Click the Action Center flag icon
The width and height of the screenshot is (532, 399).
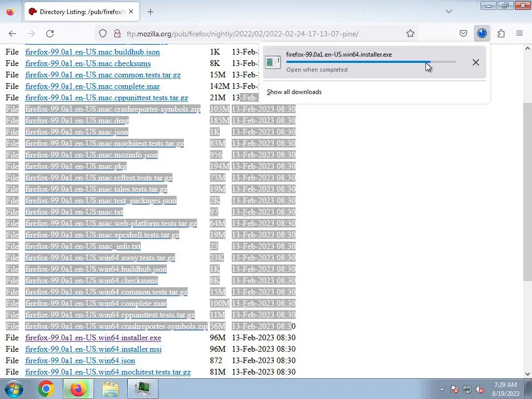tap(455, 389)
